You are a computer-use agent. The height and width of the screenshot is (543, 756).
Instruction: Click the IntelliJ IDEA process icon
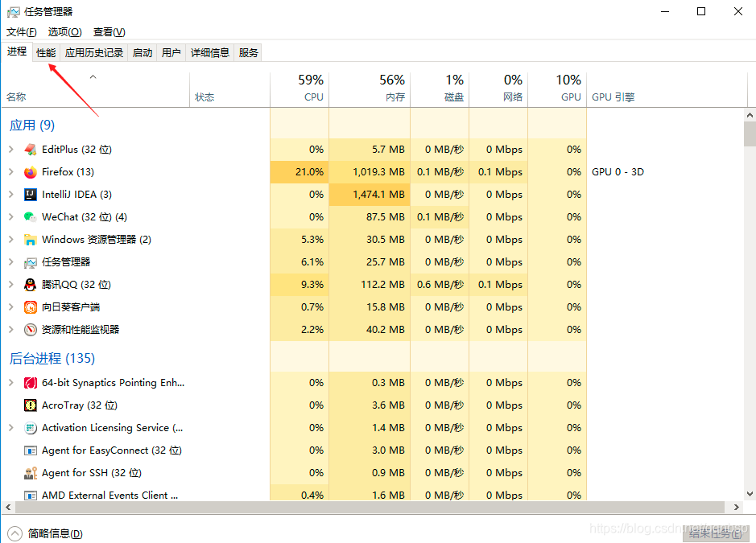pyautogui.click(x=31, y=194)
